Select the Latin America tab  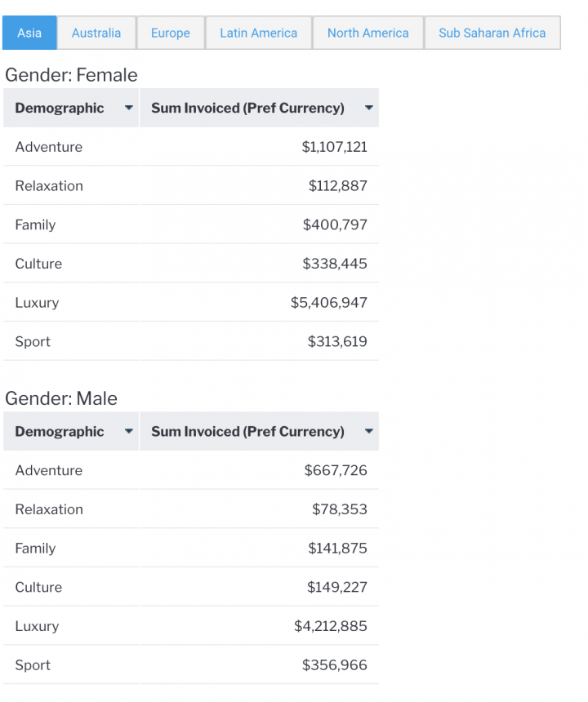[258, 33]
